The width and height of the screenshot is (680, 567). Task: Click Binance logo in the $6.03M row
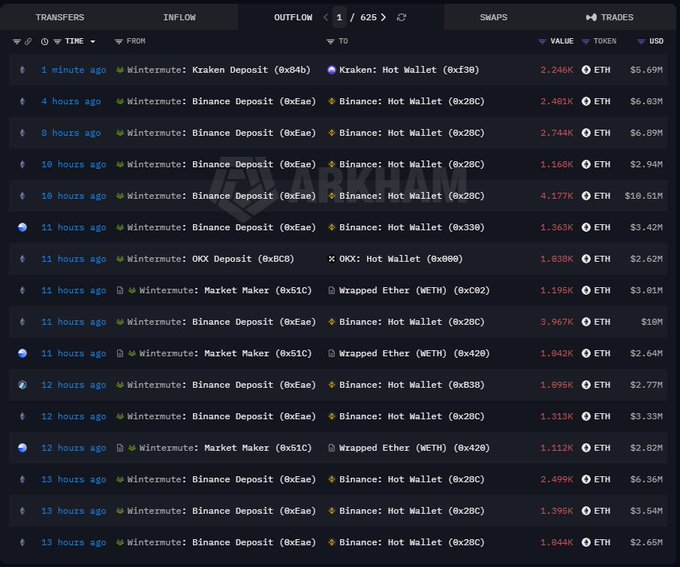(x=331, y=102)
